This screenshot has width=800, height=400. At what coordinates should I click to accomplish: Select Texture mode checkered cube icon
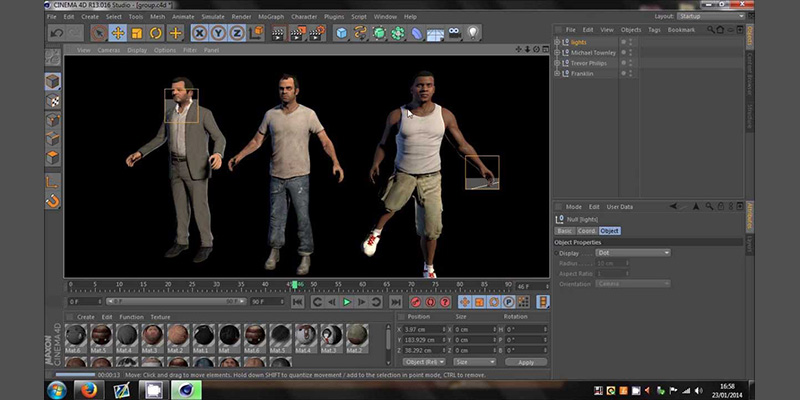pyautogui.click(x=53, y=101)
